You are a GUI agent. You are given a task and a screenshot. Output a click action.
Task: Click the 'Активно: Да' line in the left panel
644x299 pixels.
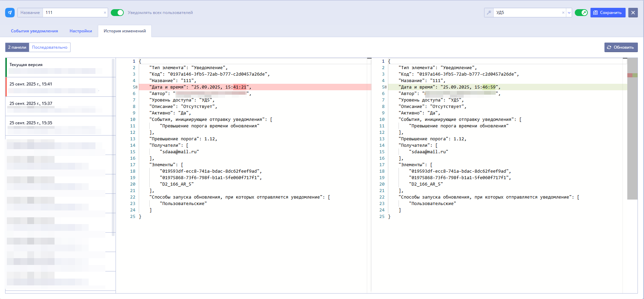(x=170, y=113)
